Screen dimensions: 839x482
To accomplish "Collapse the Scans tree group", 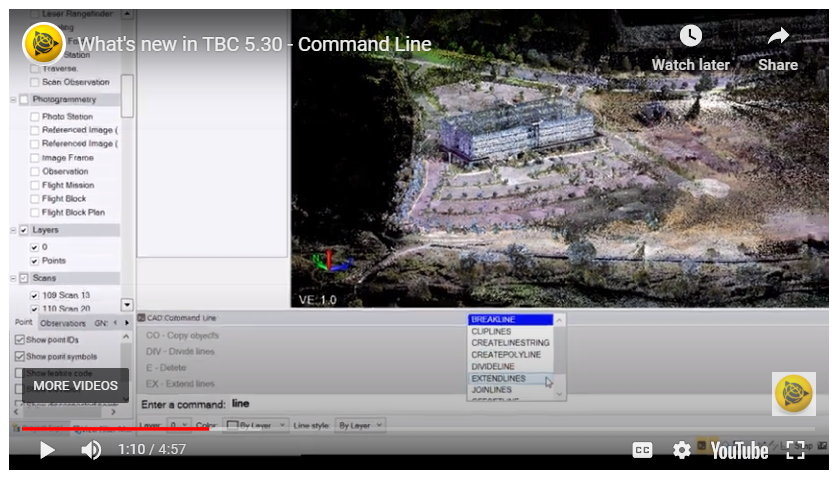I will [13, 278].
